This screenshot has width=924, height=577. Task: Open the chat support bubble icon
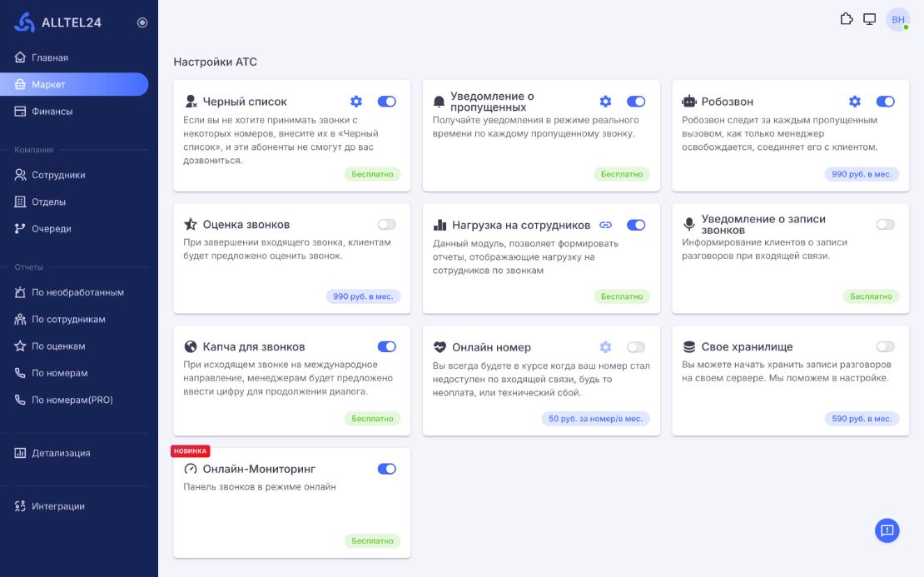(887, 530)
